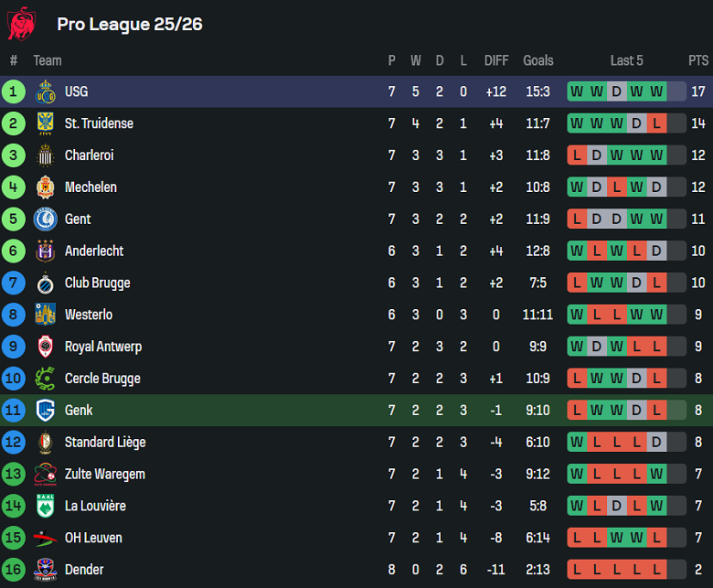
Task: Open the Mechelen team link
Action: click(90, 187)
